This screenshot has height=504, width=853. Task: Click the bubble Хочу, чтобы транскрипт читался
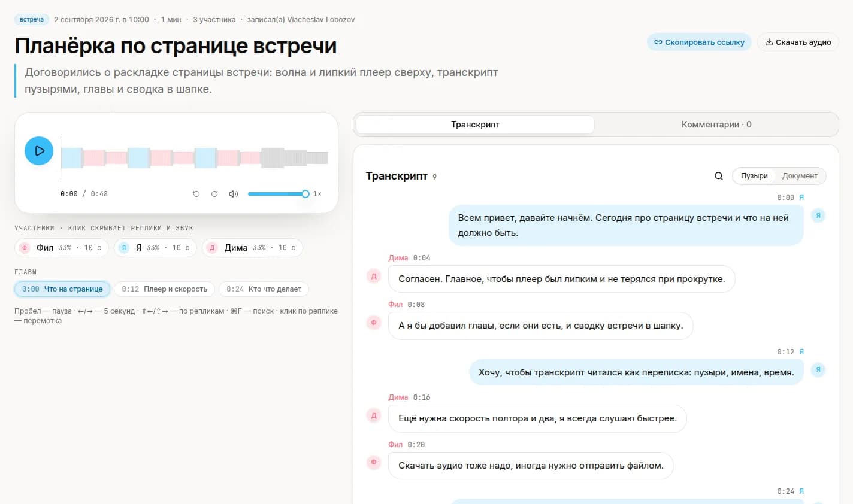coord(636,372)
